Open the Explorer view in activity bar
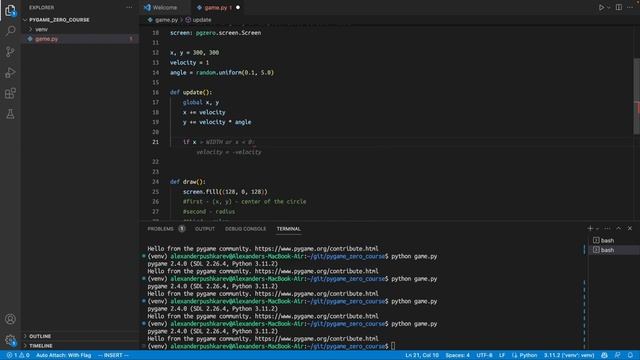 coord(10,10)
